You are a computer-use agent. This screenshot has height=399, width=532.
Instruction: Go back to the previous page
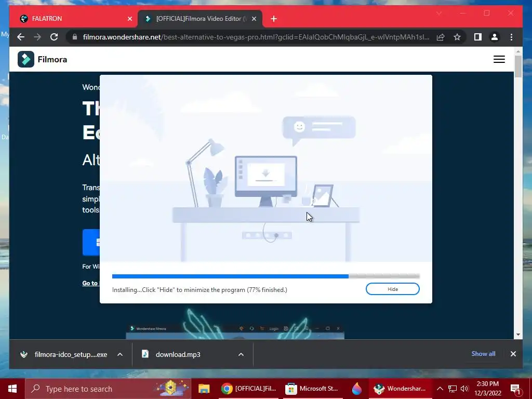point(21,37)
